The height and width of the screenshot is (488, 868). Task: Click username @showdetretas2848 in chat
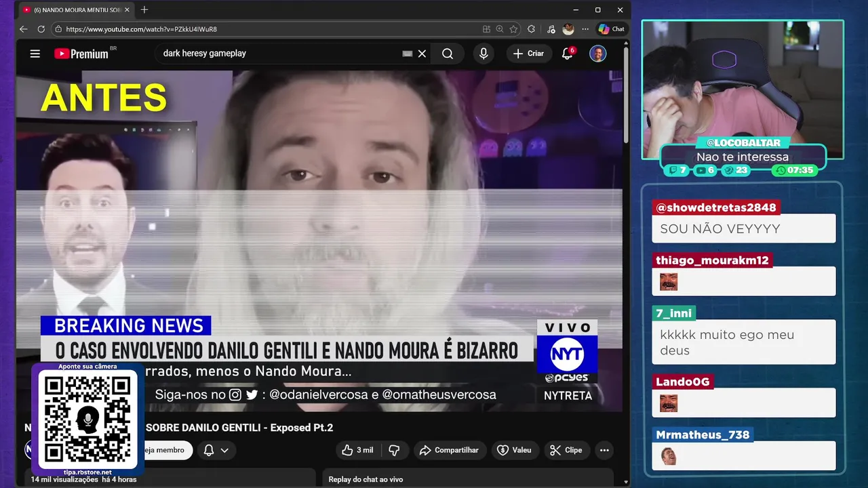715,207
